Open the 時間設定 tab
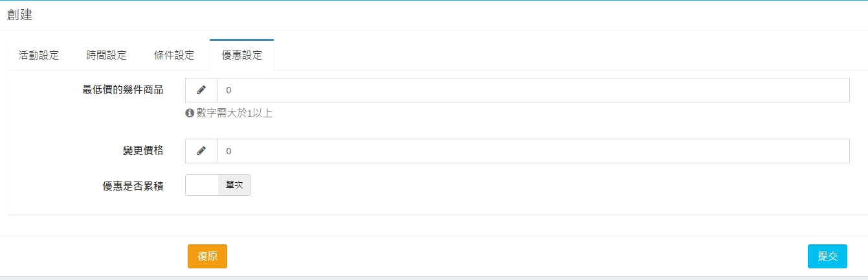The width and height of the screenshot is (868, 280). click(106, 55)
